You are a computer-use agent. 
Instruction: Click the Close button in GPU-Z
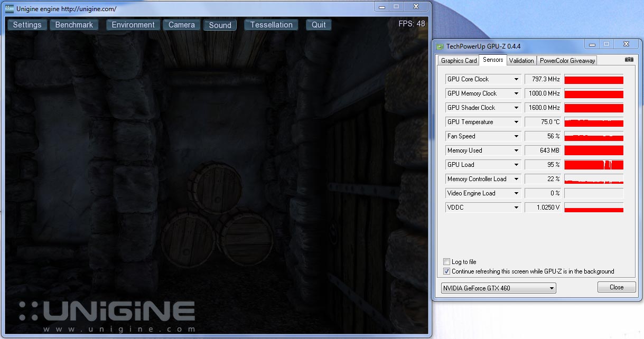coord(617,287)
